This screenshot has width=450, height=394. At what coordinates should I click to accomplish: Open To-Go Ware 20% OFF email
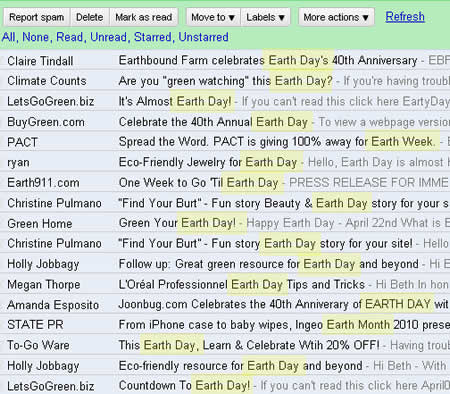(225, 345)
